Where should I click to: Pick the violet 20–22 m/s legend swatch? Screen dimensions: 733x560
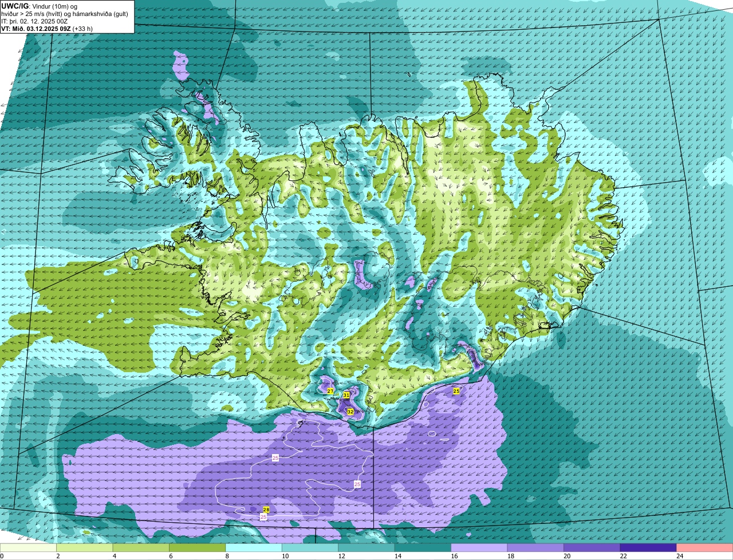point(592,547)
